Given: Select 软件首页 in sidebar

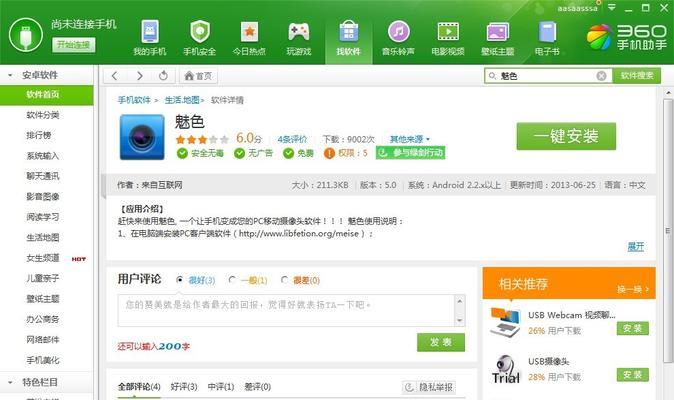Looking at the screenshot, I should tap(46, 95).
